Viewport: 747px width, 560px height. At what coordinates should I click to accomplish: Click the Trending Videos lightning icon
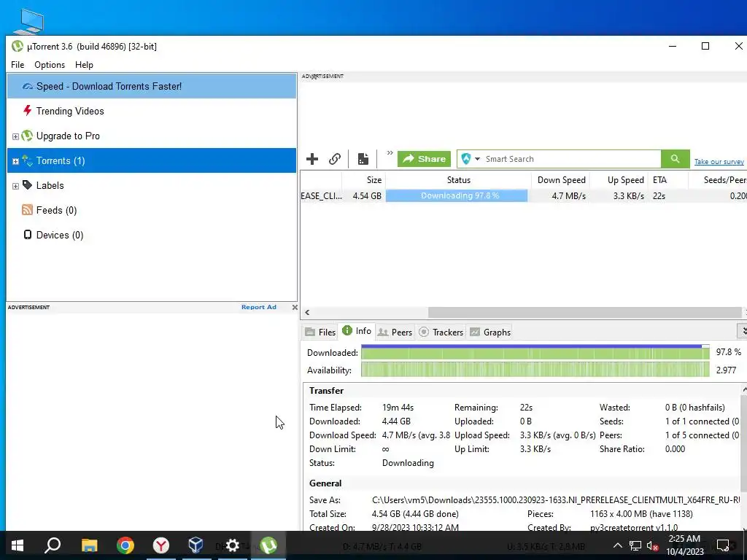(x=27, y=111)
